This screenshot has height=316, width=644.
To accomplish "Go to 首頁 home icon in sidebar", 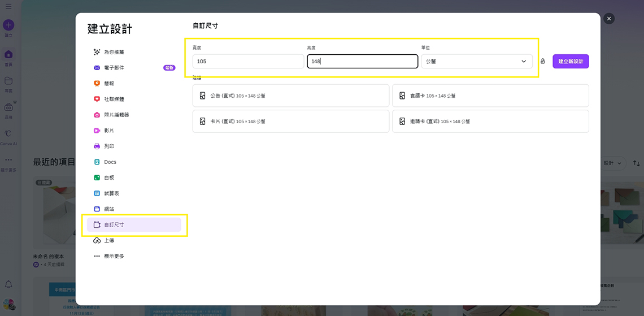I will [x=8, y=55].
